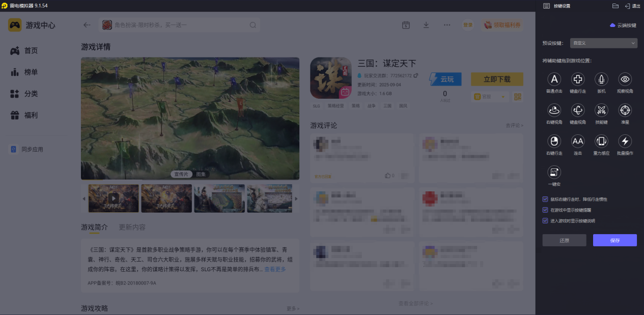Open the 预设按键 preset dropdown
The height and width of the screenshot is (315, 644).
[x=603, y=43]
